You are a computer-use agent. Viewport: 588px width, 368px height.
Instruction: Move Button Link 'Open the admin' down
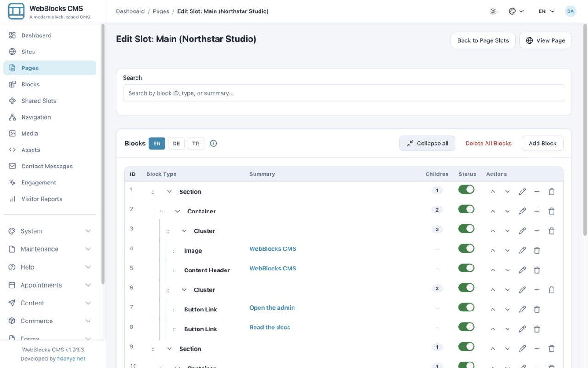[x=508, y=310]
